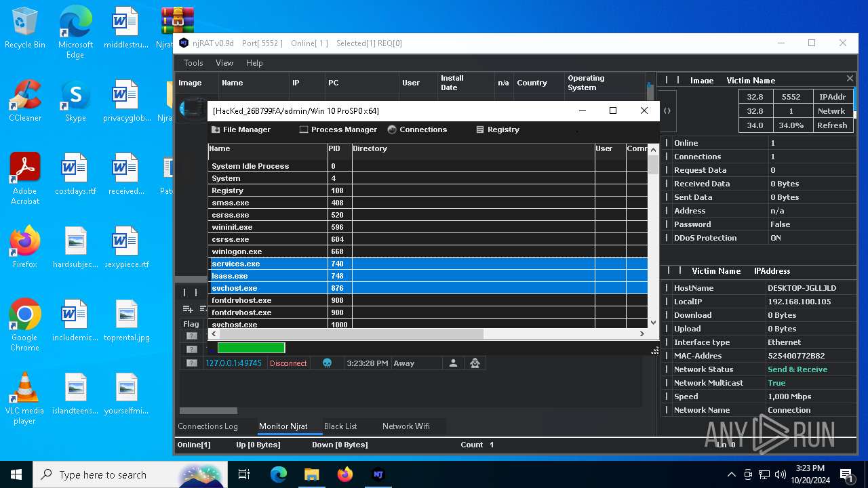Switch to Connections Log tab
This screenshot has height=488, width=868.
[x=208, y=426]
